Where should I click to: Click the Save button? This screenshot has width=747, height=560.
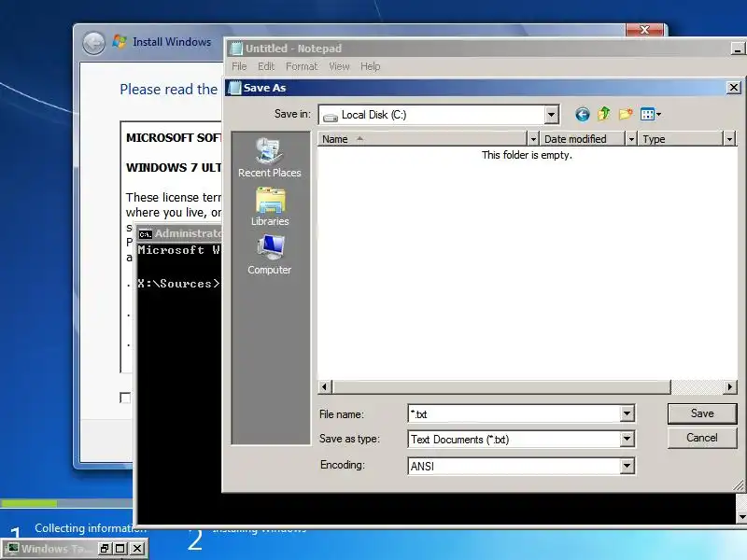point(702,413)
